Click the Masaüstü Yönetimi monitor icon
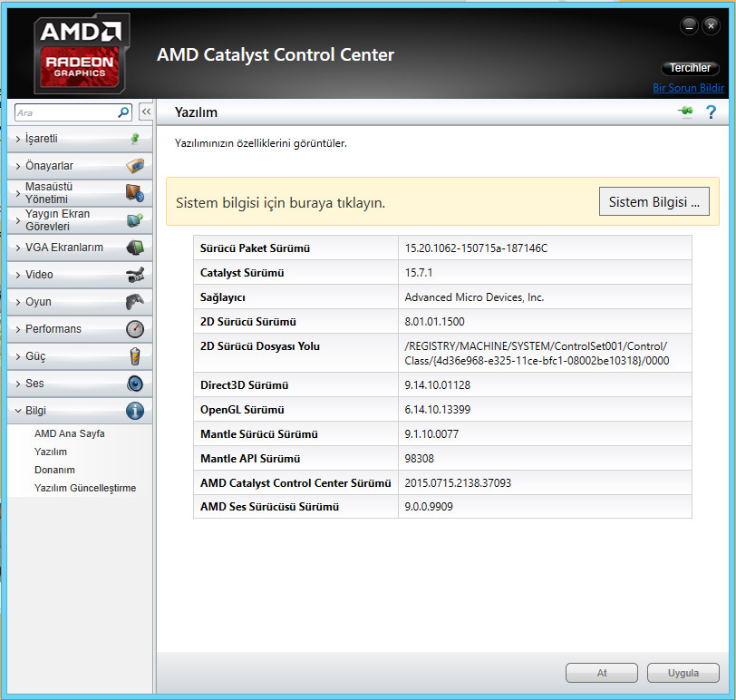The height and width of the screenshot is (700, 736). tap(135, 193)
